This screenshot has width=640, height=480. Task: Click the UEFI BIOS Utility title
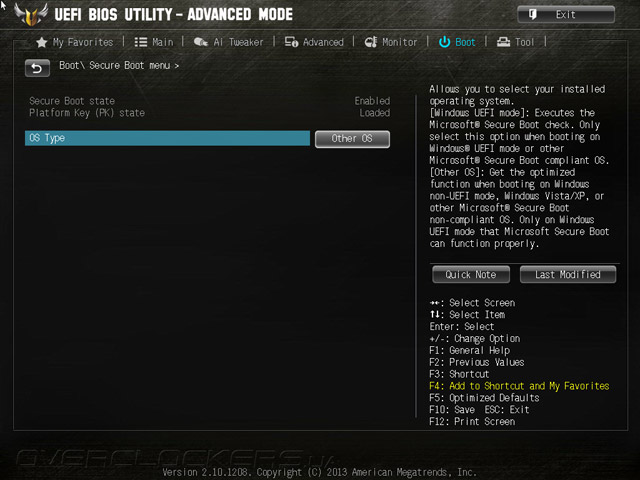pyautogui.click(x=173, y=15)
